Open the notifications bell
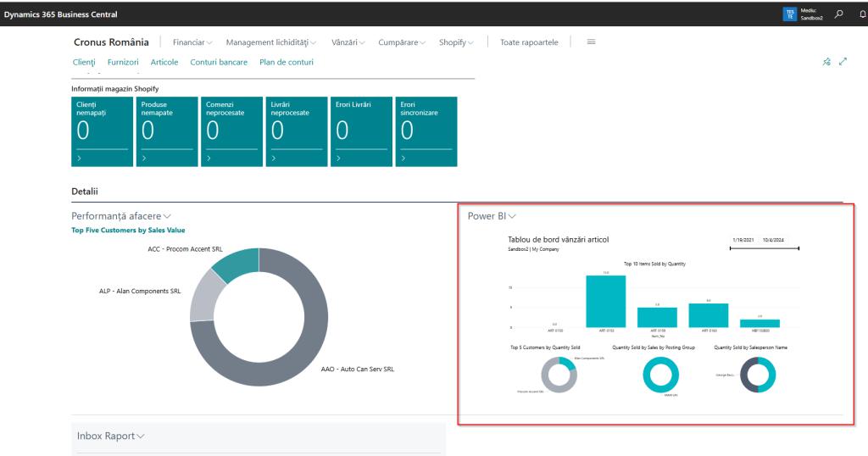The height and width of the screenshot is (456, 868). click(x=862, y=14)
